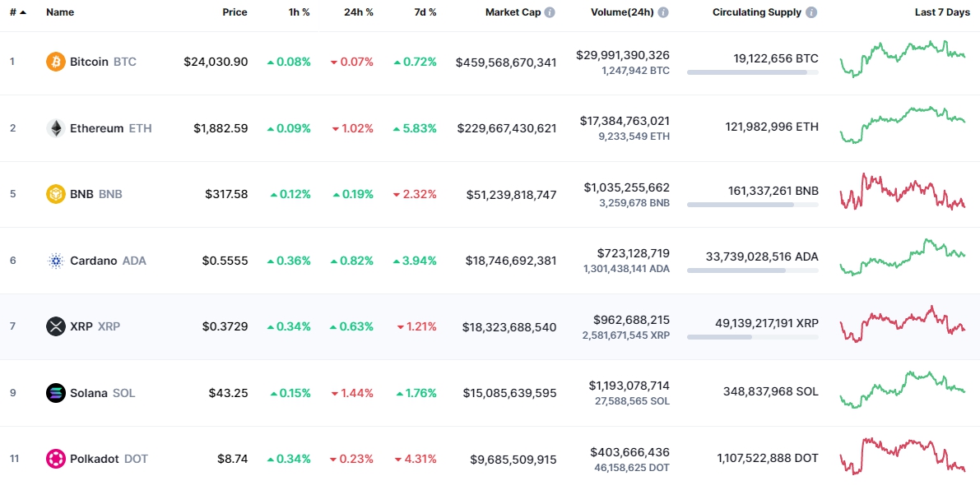Screen dimensions: 980x490
Task: Click XRP market cap $18,323,688,540
Action: tap(509, 327)
